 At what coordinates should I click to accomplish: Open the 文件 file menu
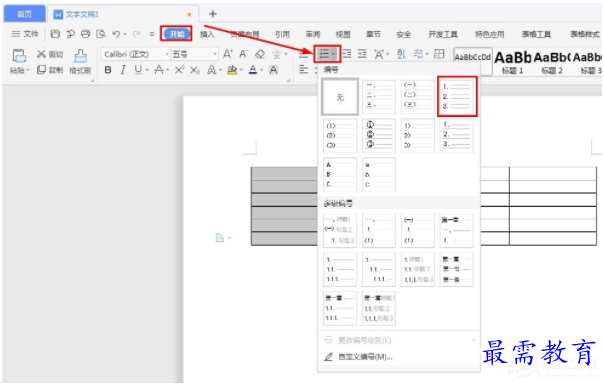[x=25, y=34]
